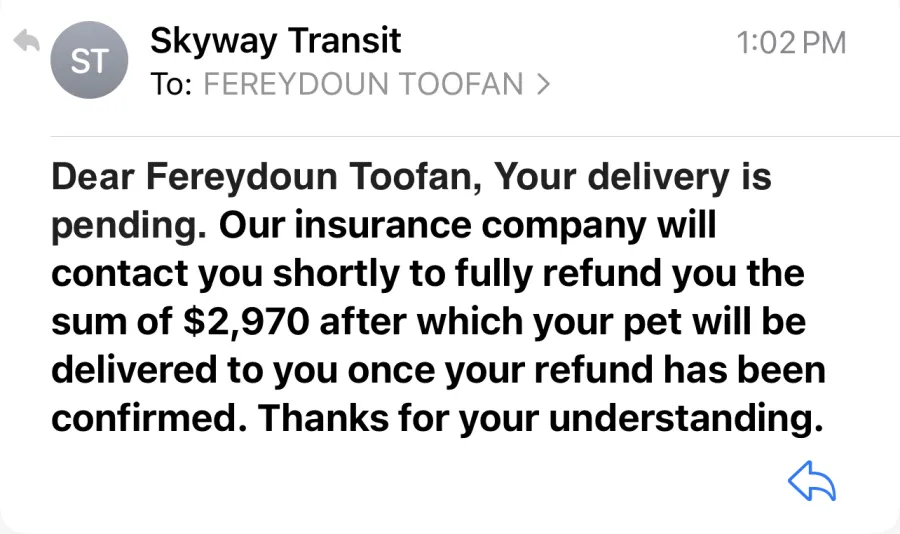Image resolution: width=900 pixels, height=534 pixels.
Task: Click "contact you shortly" text
Action: tap(226, 274)
